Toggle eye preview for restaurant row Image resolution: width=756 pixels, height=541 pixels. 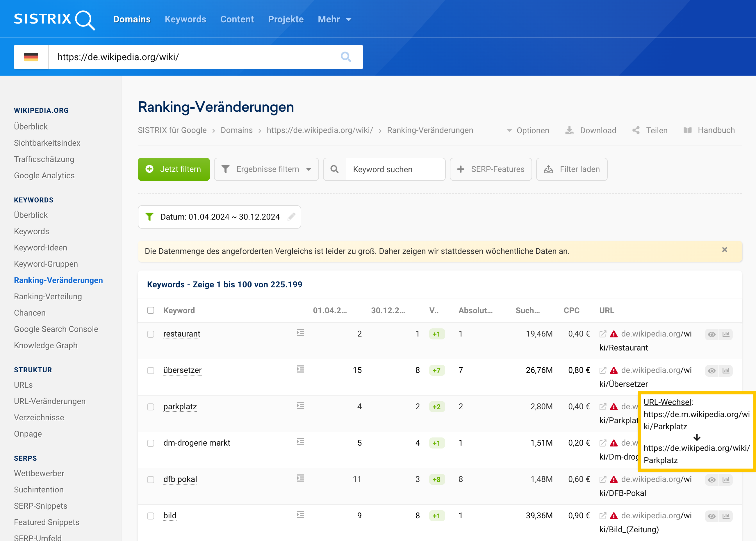(712, 334)
